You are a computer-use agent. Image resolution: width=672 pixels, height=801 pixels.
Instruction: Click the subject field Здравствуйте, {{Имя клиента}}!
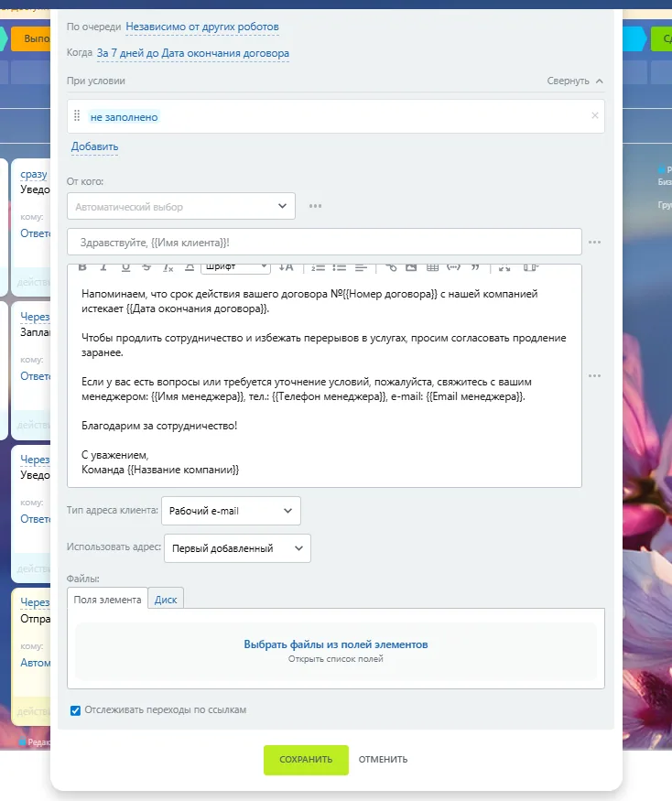click(324, 243)
